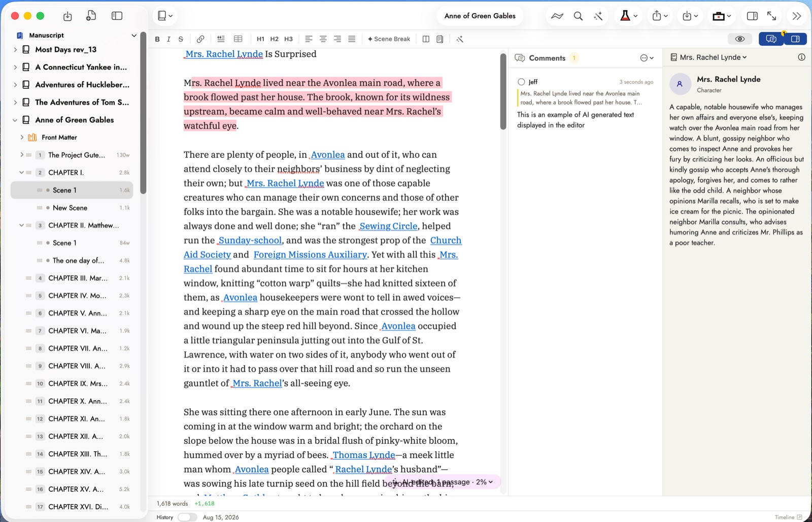812x522 pixels.
Task: Center align text
Action: tap(323, 39)
